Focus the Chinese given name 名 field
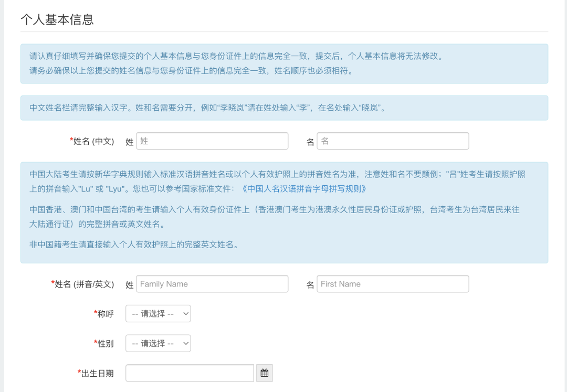567x392 pixels. click(x=393, y=141)
